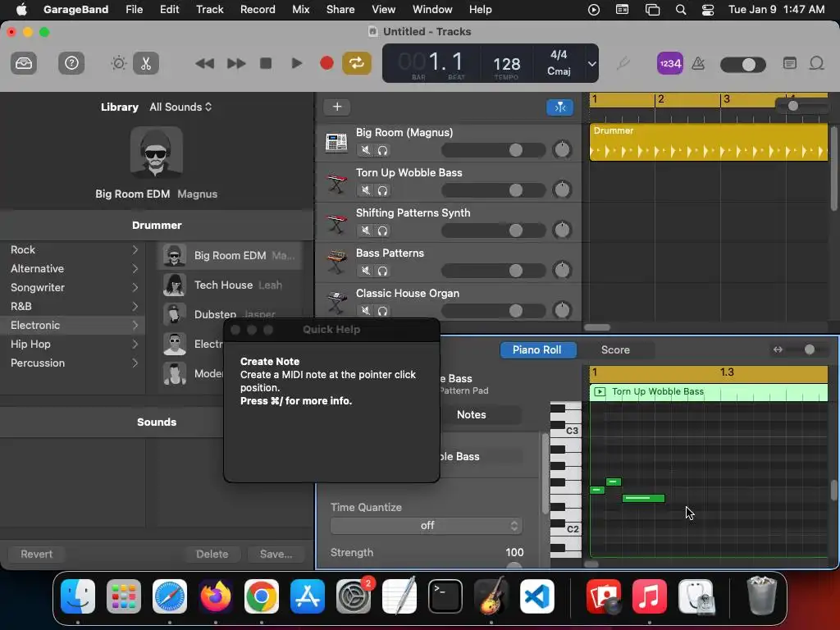Click the Delete button in Library
The image size is (840, 630).
click(212, 554)
